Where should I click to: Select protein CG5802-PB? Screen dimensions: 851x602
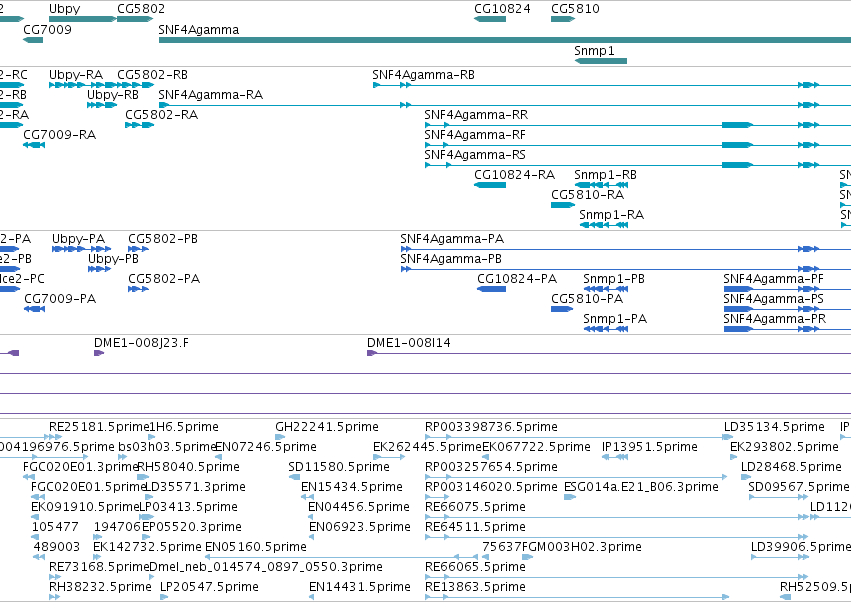click(138, 249)
